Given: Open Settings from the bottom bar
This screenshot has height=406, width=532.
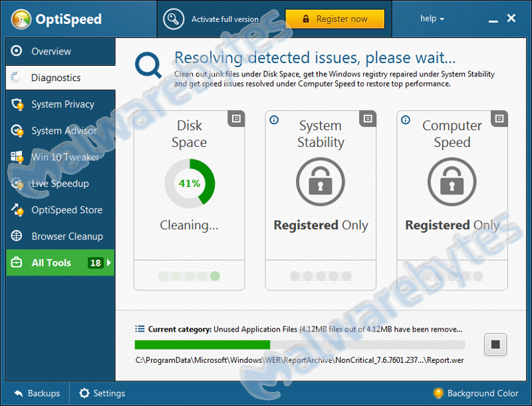Looking at the screenshot, I should tap(102, 393).
